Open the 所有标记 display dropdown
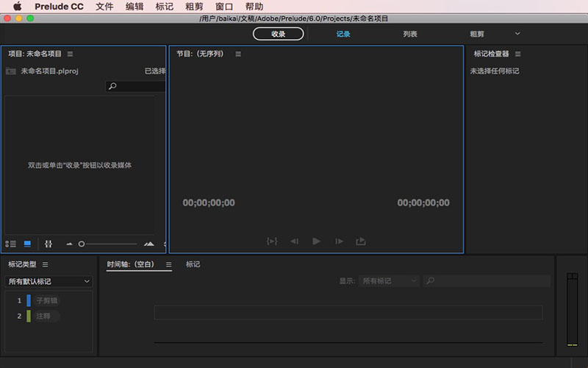 [x=389, y=281]
